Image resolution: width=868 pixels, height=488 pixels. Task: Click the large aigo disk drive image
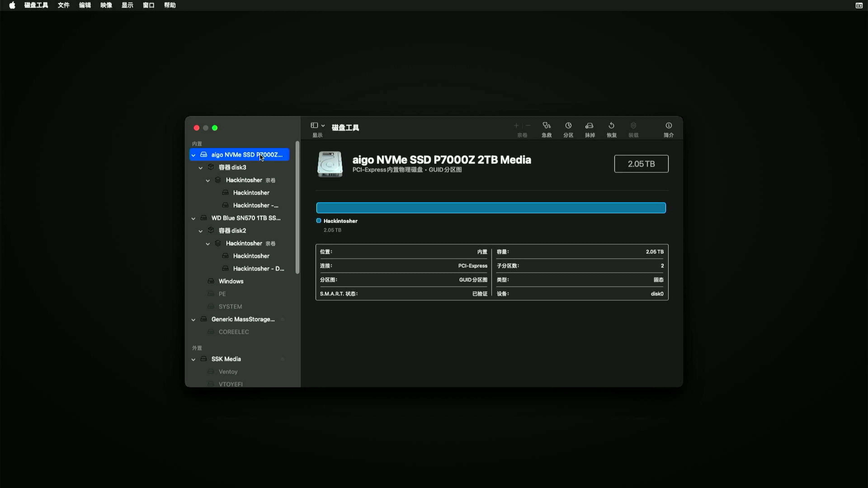[x=330, y=164]
